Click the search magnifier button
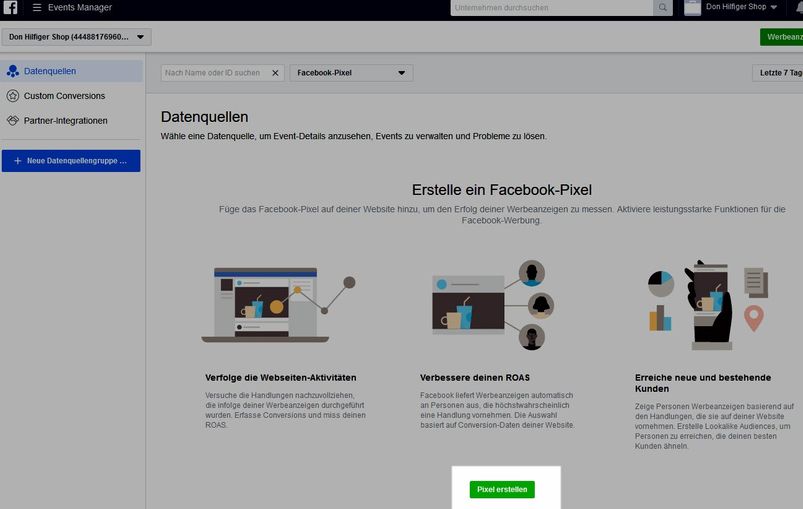The image size is (803, 509). click(663, 8)
